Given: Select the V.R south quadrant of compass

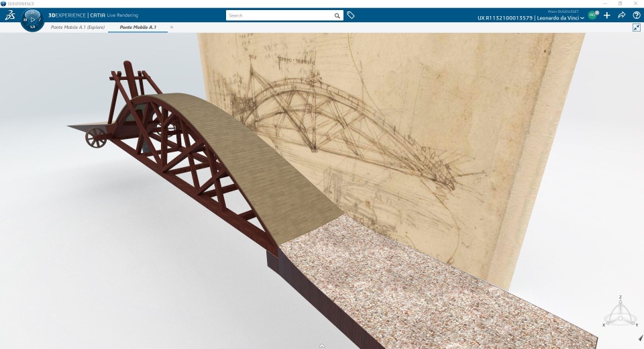Looking at the screenshot, I should pos(32,27).
